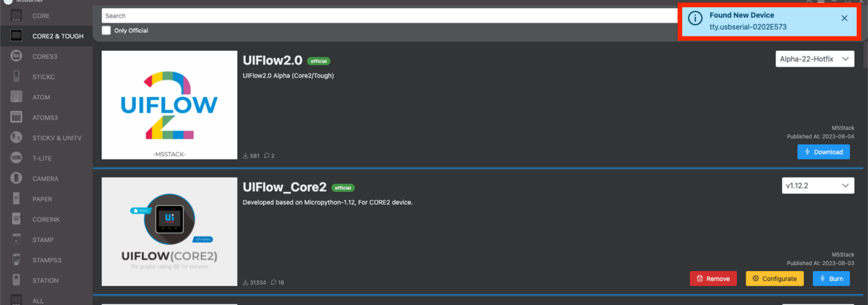
Task: Click the official badge beside UIFlow2.0
Action: pos(319,62)
